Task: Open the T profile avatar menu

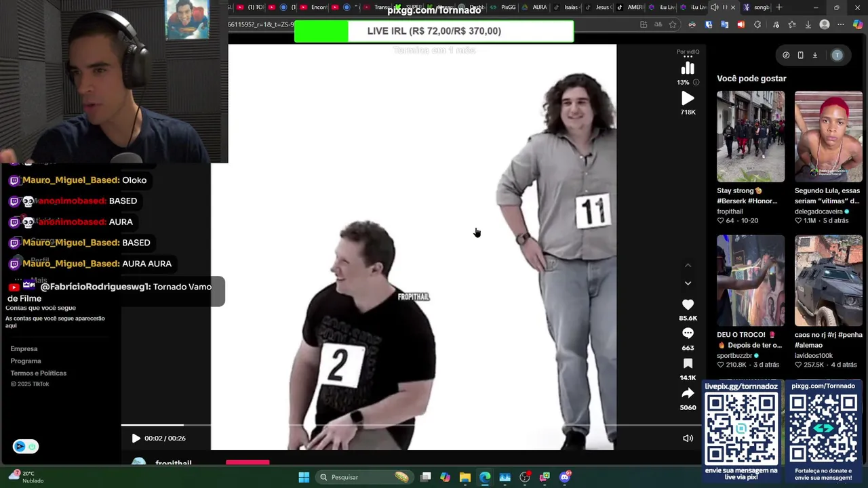Action: point(837,56)
